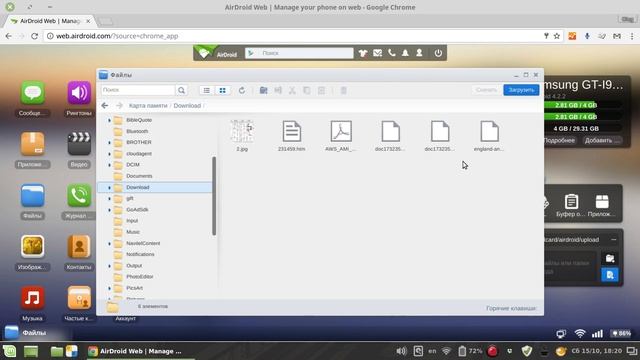
Task: Click the T-shirt themes icon in AirDroid toolbar
Action: (362, 53)
